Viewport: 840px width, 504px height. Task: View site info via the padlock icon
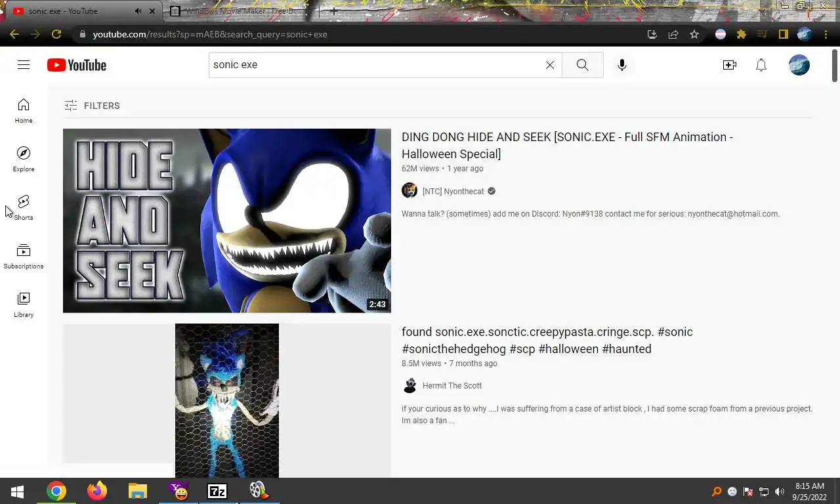pos(82,34)
